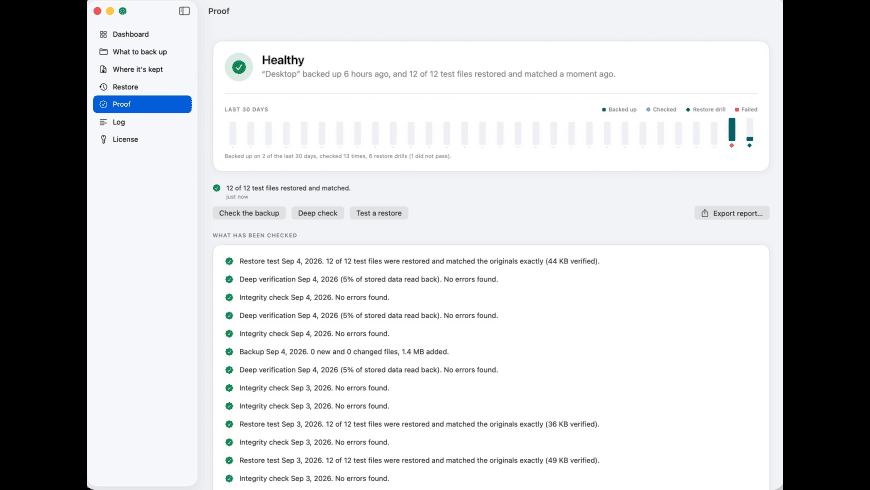Click status icon of Backup Sep 4, 2026 row
Image resolution: width=870 pixels, height=490 pixels.
[x=229, y=352]
